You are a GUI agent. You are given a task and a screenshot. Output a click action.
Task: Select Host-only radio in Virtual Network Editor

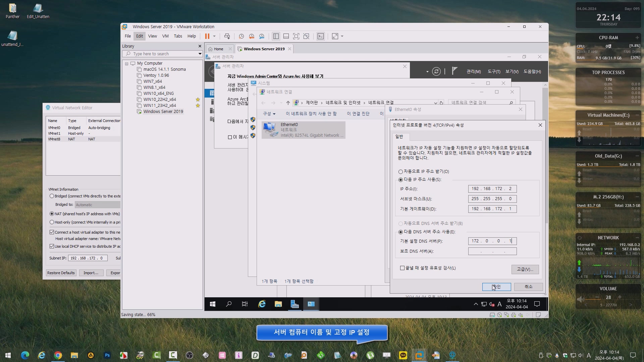[52, 222]
